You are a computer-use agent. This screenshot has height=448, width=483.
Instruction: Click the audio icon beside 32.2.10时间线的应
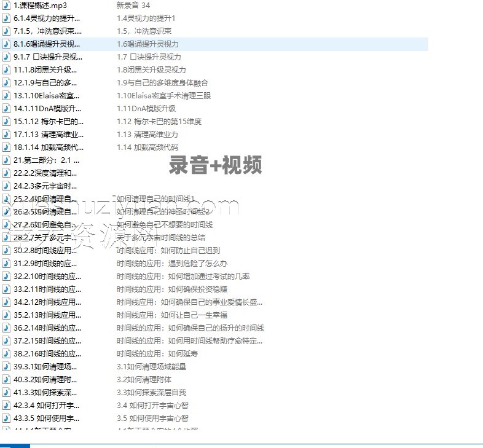point(6,277)
